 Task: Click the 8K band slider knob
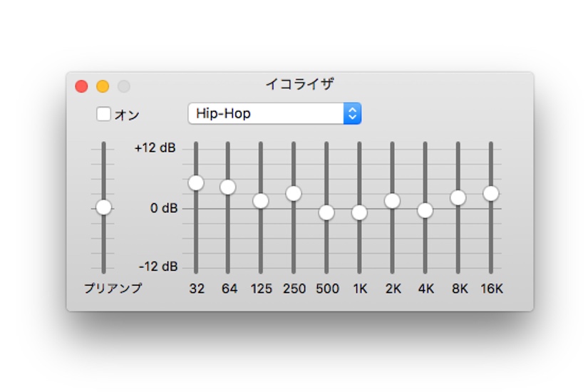pyautogui.click(x=458, y=197)
